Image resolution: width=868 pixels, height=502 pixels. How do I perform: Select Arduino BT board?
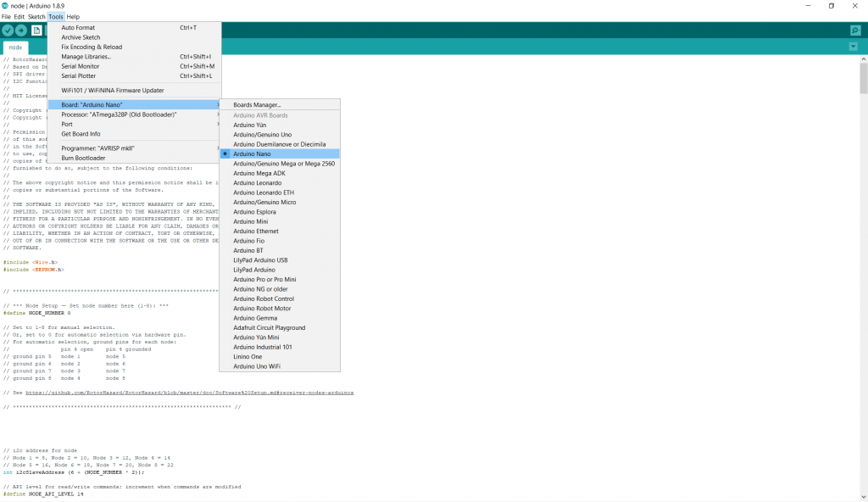pyautogui.click(x=280, y=250)
